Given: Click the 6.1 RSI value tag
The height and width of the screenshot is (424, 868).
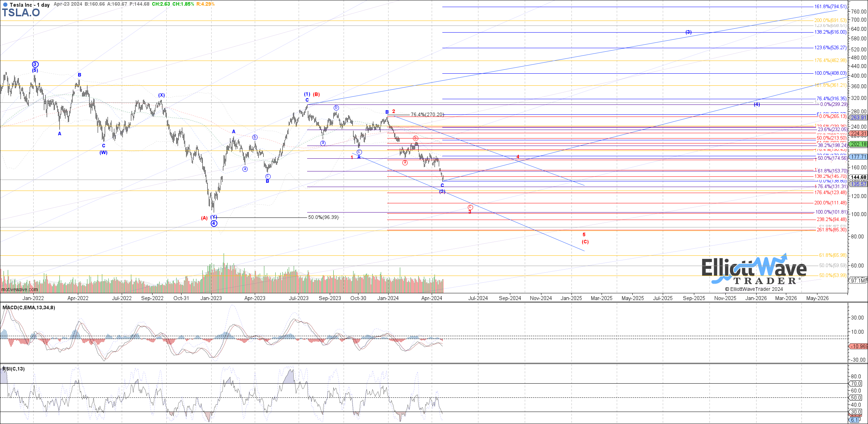Looking at the screenshot, I should [854, 420].
